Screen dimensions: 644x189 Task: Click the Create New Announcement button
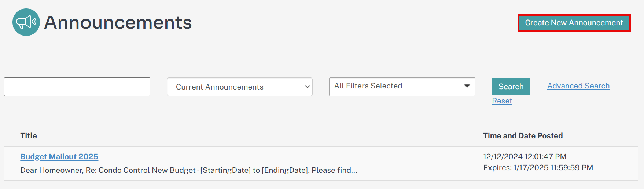574,23
